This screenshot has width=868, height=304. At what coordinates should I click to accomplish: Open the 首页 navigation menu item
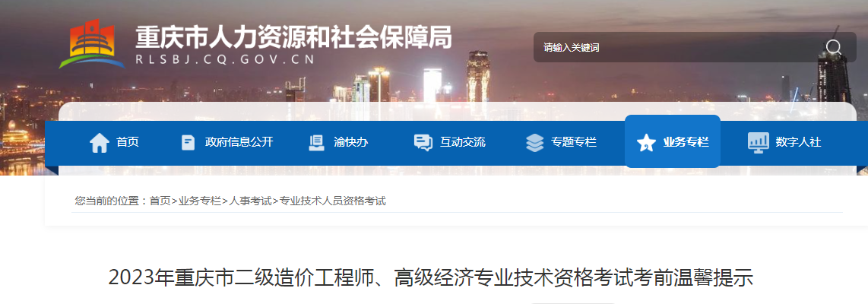coord(128,142)
